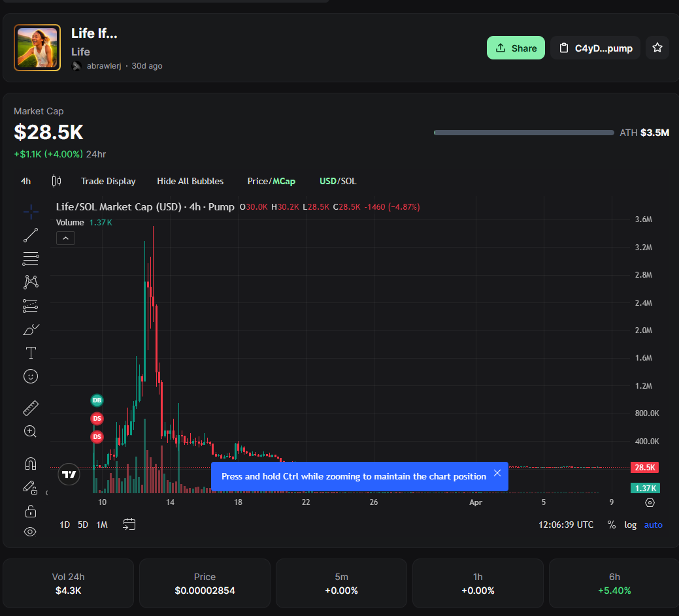The height and width of the screenshot is (616, 679).
Task: Open the go-to-date calendar picker
Action: 129,525
